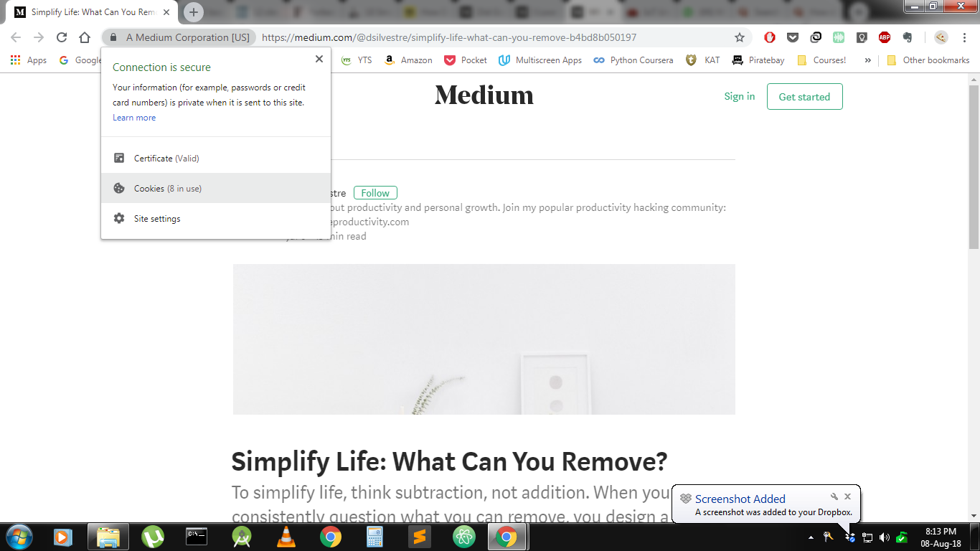
Task: Click the taskbar clock showing 8:13 PM
Action: [941, 537]
